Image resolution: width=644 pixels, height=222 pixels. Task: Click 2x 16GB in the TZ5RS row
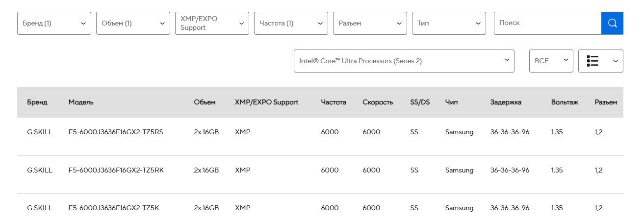click(x=206, y=132)
